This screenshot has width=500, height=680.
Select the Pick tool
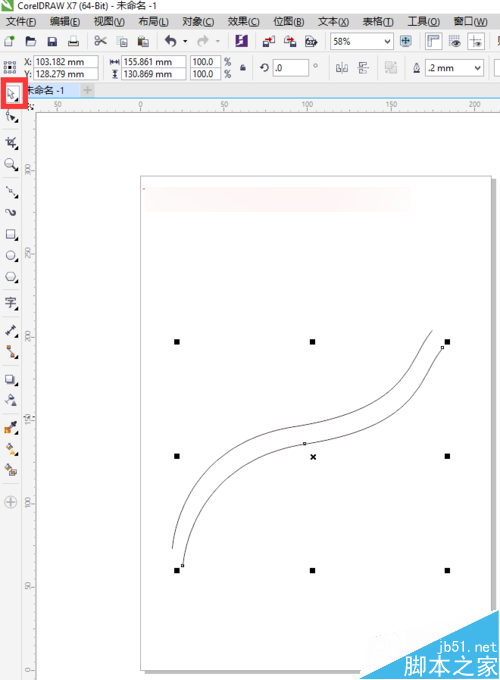pos(12,93)
